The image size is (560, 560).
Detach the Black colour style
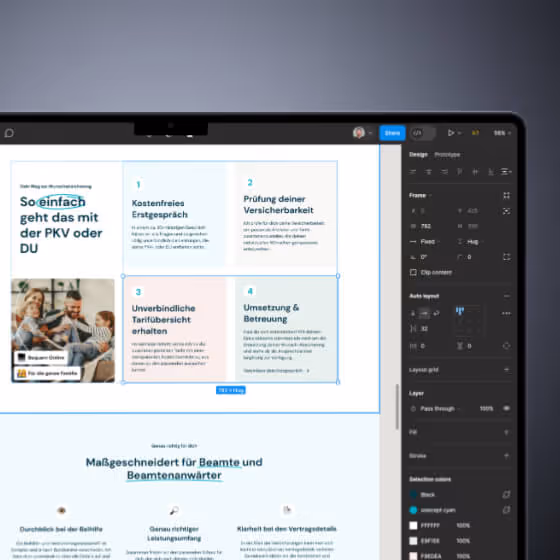coord(506,495)
